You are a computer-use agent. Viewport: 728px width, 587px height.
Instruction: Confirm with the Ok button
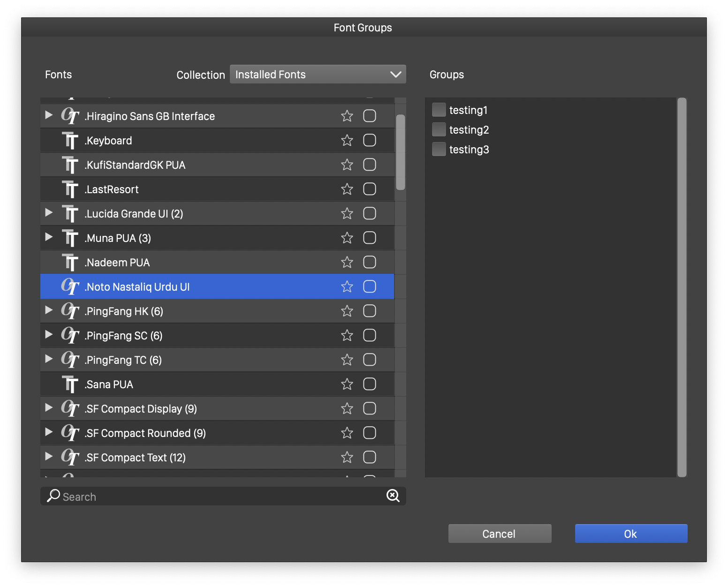[x=630, y=534]
